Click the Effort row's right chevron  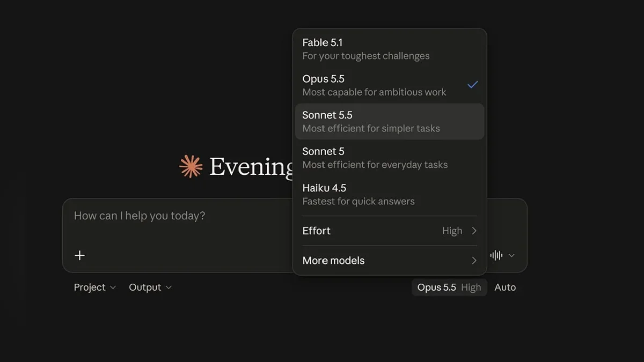point(474,231)
